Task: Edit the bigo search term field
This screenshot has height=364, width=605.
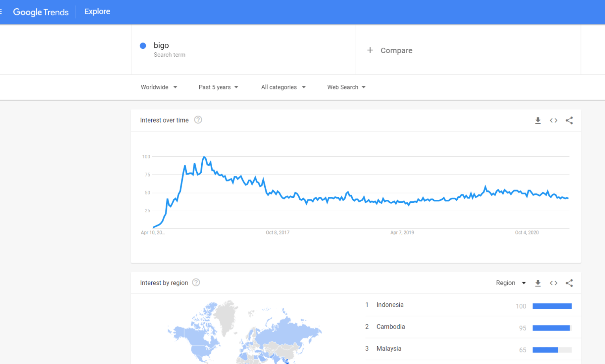Action: click(161, 45)
